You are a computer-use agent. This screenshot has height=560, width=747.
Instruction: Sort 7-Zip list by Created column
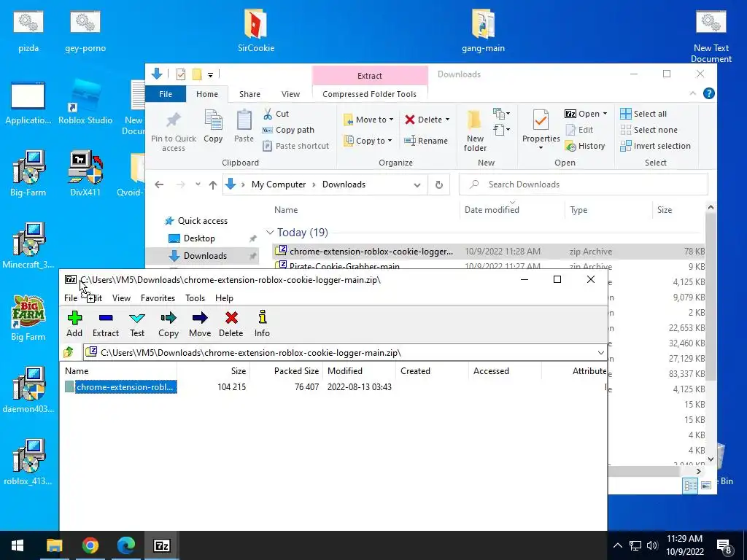[x=415, y=371]
